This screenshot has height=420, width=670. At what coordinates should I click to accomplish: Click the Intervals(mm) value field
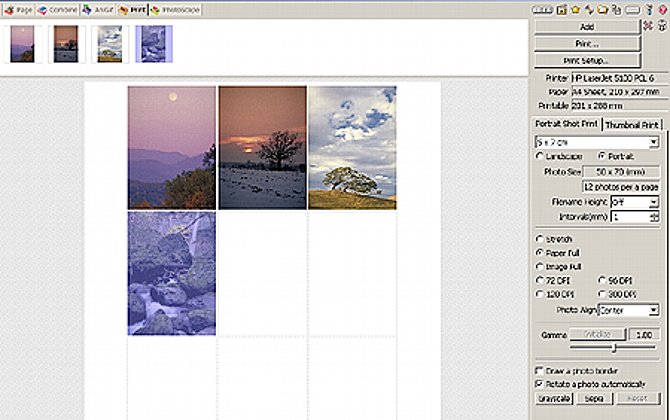[630, 217]
